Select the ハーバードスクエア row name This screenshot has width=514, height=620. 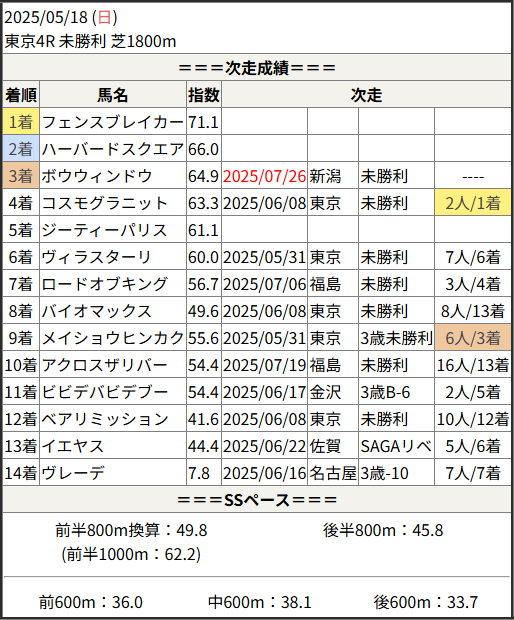[113, 149]
